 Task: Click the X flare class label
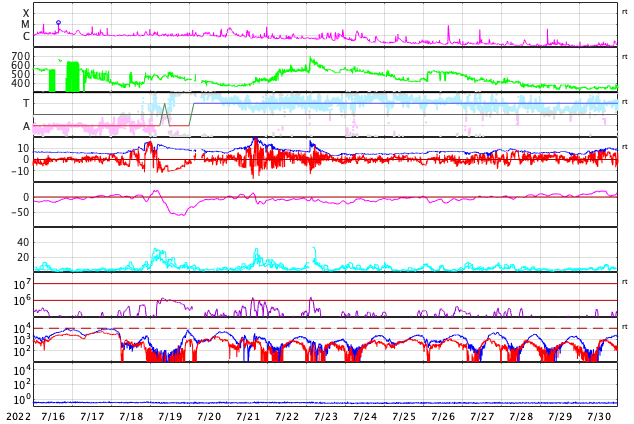coord(26,13)
